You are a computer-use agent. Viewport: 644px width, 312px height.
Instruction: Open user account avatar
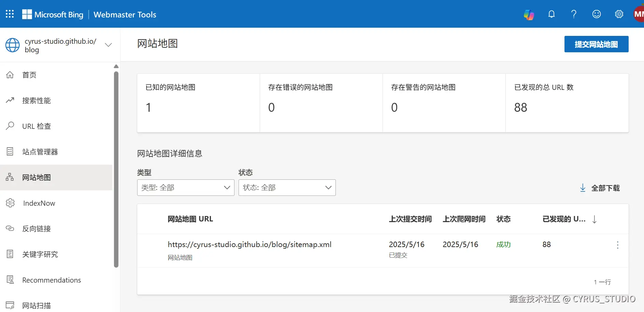coord(639,14)
